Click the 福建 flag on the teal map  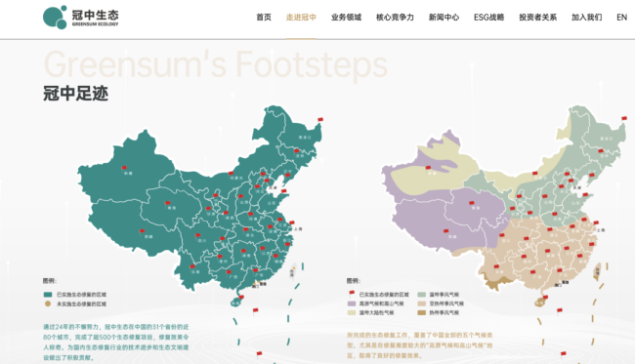275,256
